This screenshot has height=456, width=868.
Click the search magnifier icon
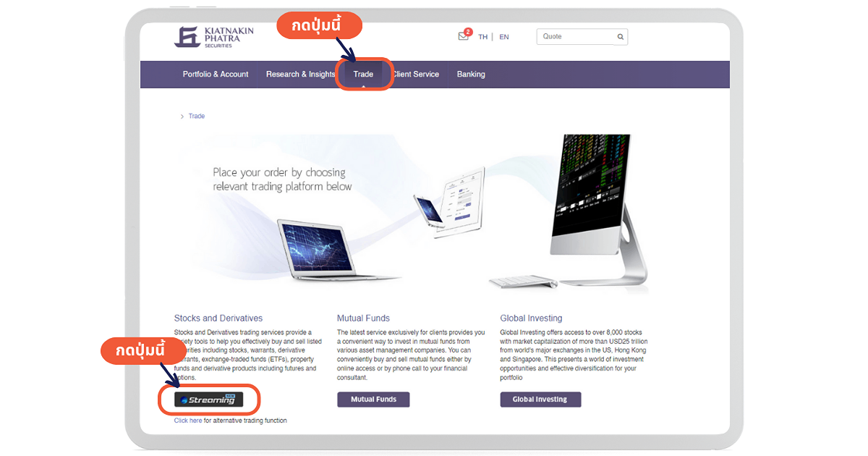(621, 37)
